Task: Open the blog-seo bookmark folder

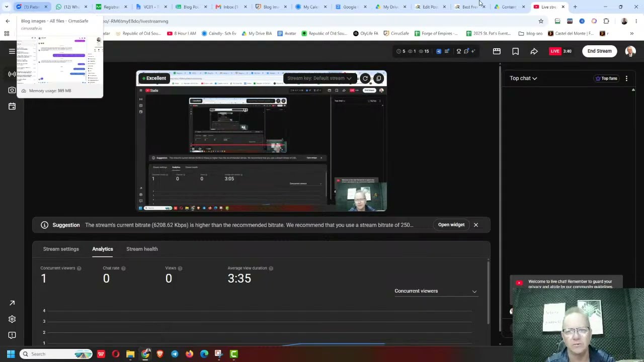Action: 530,34
